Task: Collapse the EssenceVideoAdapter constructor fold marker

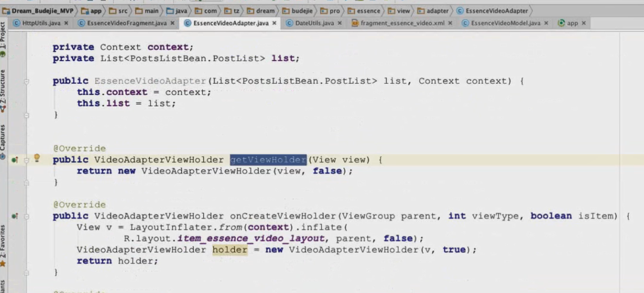Action: click(26, 81)
